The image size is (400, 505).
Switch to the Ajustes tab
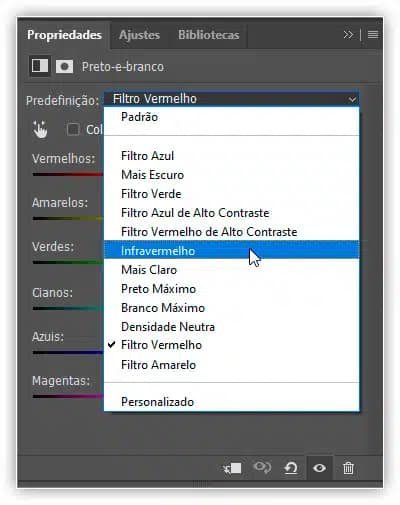pyautogui.click(x=139, y=35)
